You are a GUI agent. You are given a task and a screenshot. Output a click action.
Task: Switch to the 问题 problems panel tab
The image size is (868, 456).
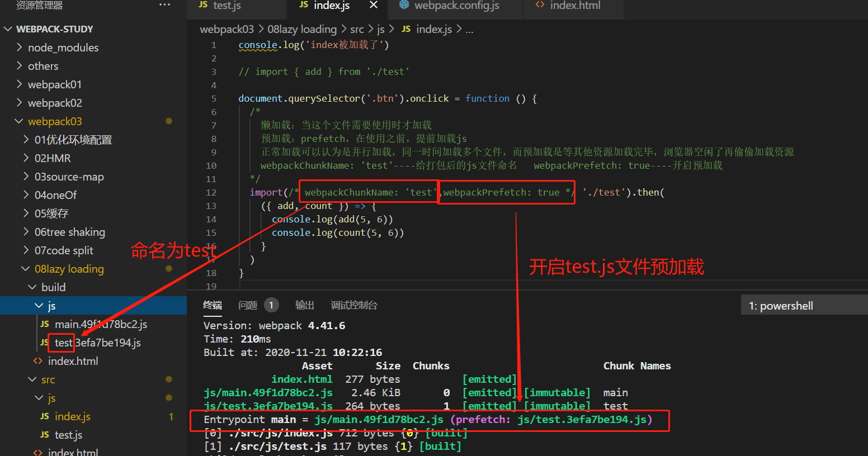[x=248, y=305]
